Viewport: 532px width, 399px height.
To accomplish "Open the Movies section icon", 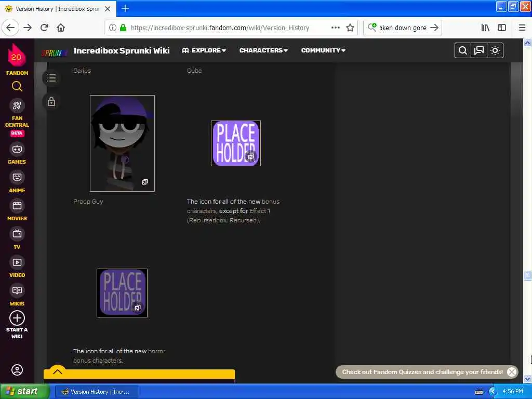I will (x=17, y=206).
